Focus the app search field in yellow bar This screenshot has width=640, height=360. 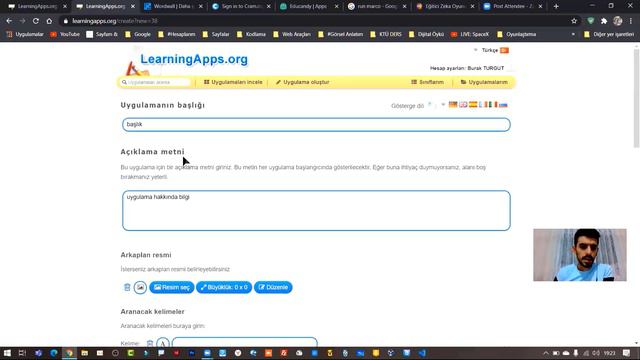coord(156,82)
